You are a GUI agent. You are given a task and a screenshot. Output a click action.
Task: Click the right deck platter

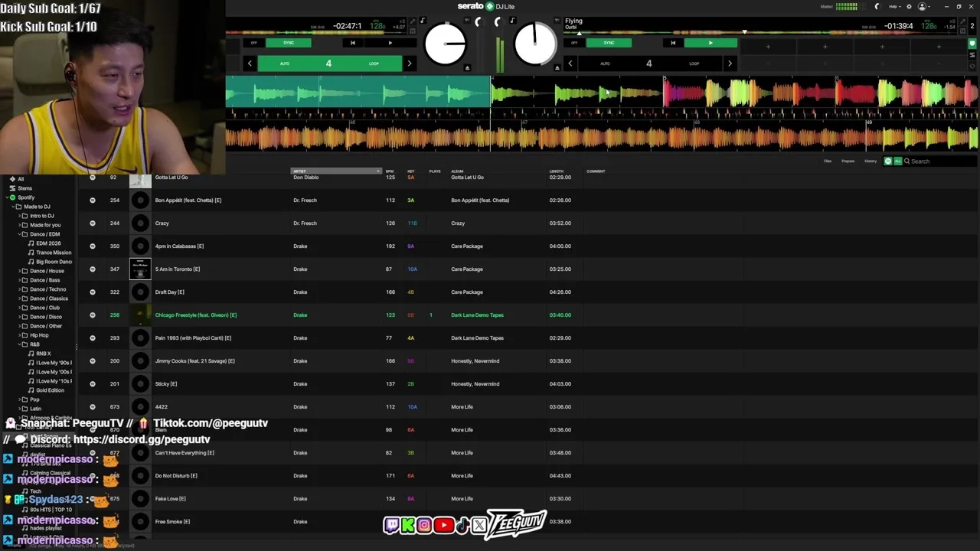click(x=535, y=44)
